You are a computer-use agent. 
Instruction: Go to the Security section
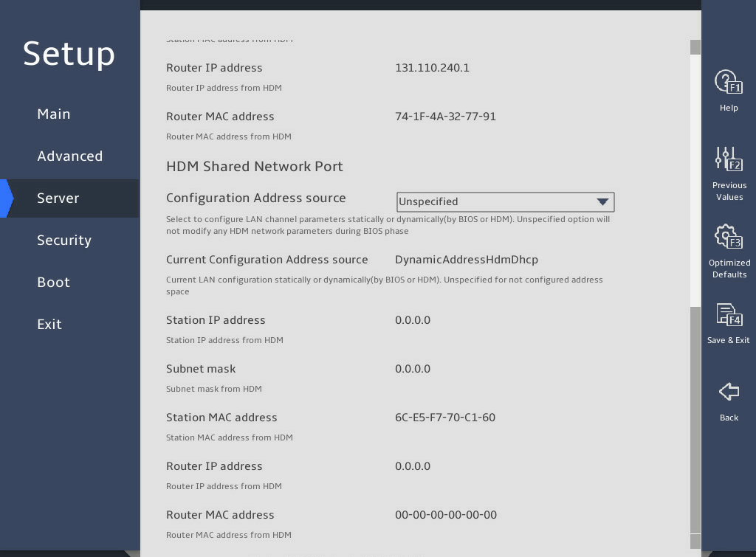(x=64, y=241)
